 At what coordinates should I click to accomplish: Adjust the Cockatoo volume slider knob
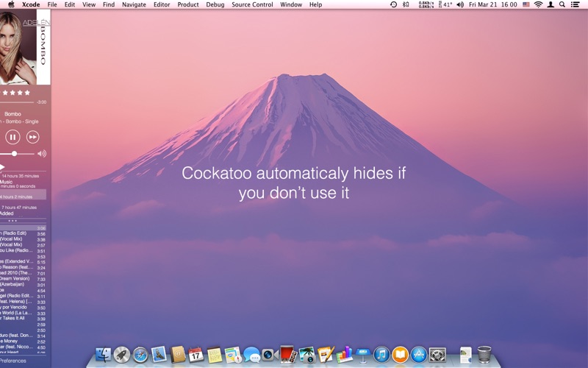pos(14,153)
